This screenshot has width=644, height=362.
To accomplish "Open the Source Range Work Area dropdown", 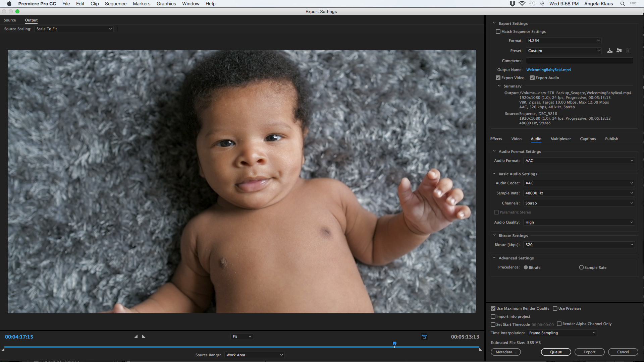I will pyautogui.click(x=255, y=355).
